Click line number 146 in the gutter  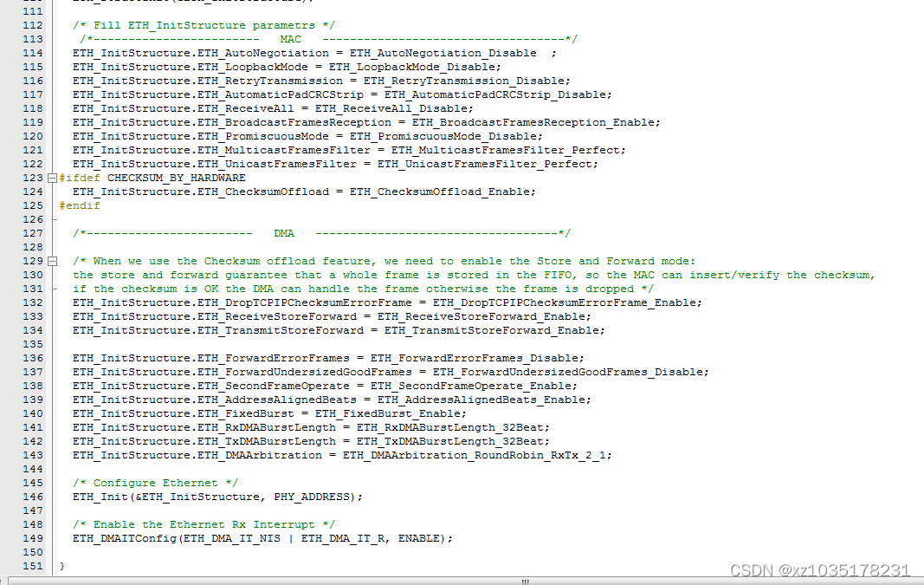[x=32, y=497]
